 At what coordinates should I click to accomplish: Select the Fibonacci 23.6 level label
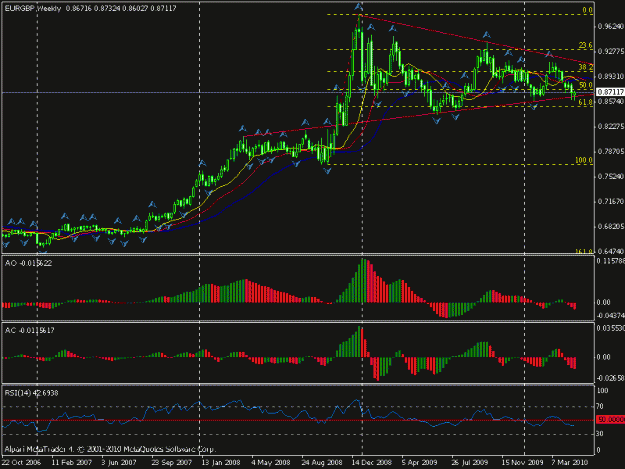[x=586, y=45]
